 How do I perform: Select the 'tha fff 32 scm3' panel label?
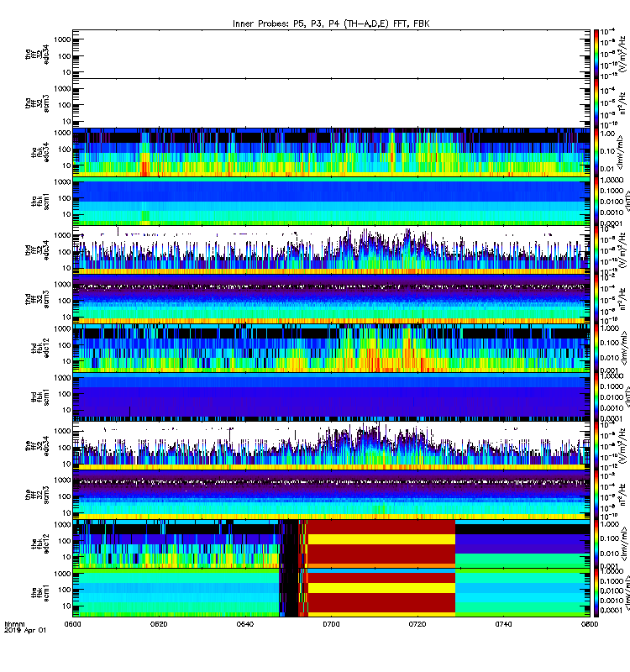[37, 103]
